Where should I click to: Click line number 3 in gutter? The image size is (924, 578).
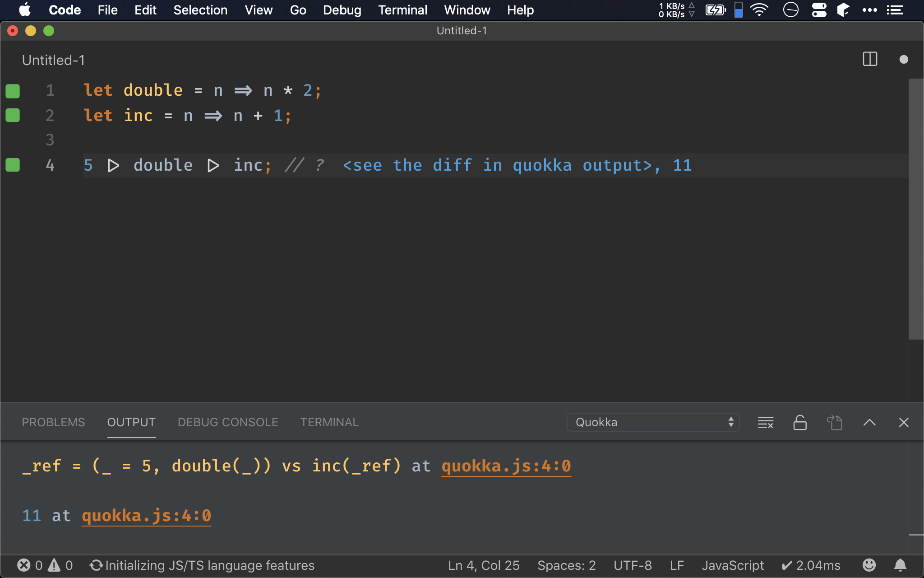(x=50, y=140)
